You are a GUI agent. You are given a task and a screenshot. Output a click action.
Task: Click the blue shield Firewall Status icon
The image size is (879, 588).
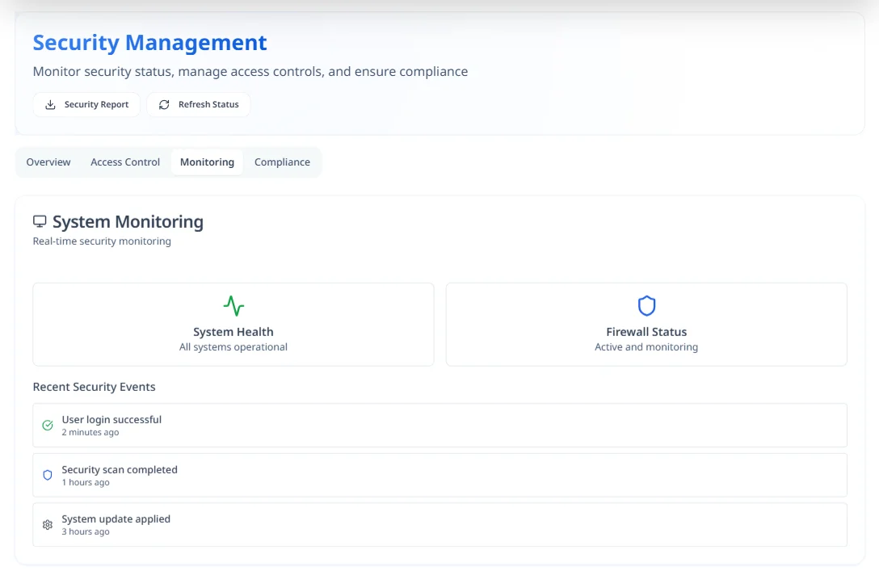pos(646,306)
